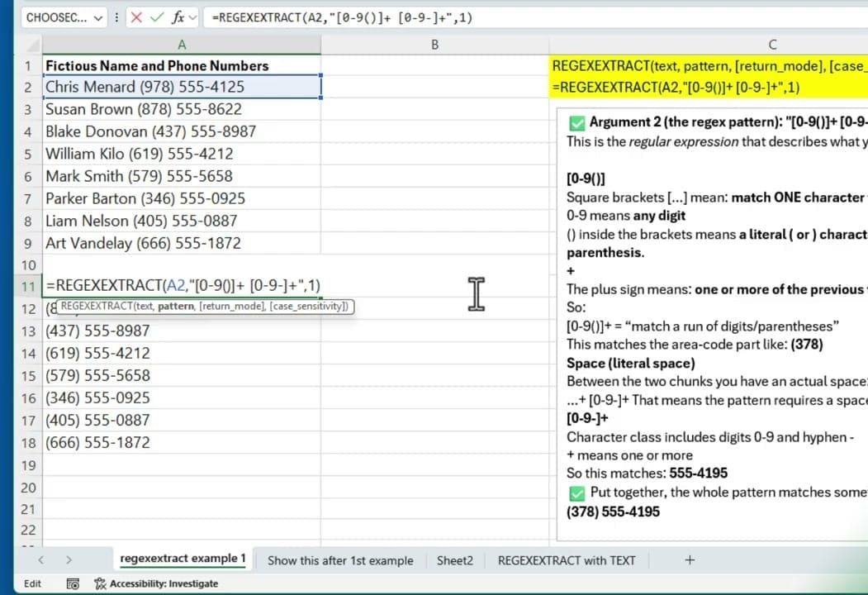The image size is (868, 595).
Task: Click the green checkbox beside Put together
Action: click(x=576, y=492)
